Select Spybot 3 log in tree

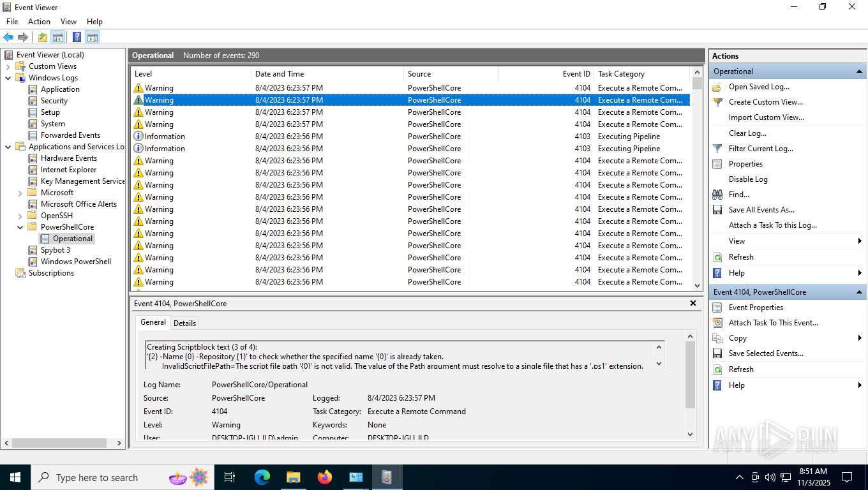(56, 250)
